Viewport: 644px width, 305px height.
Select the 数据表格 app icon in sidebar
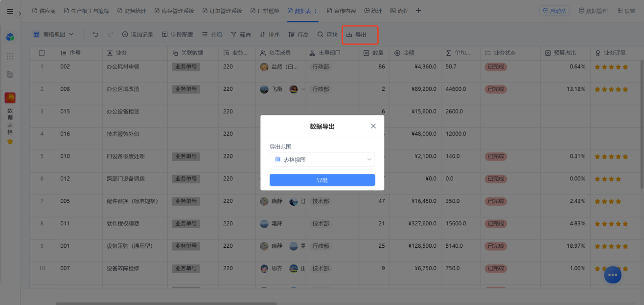coord(10,98)
